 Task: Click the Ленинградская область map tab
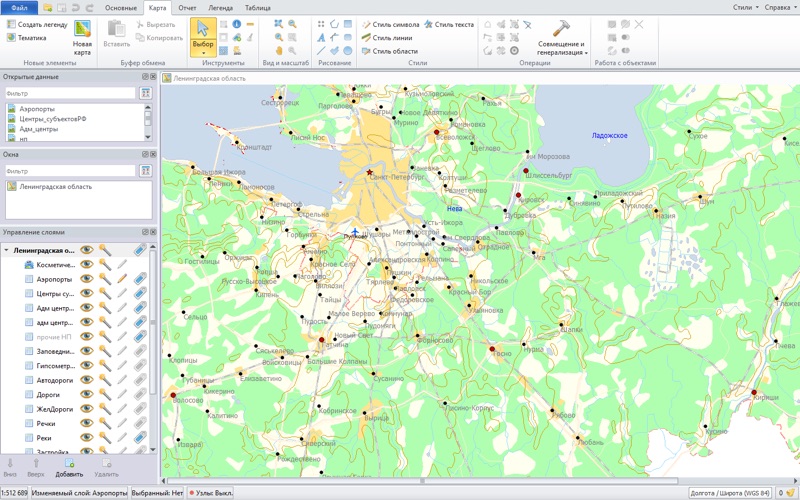(x=204, y=79)
